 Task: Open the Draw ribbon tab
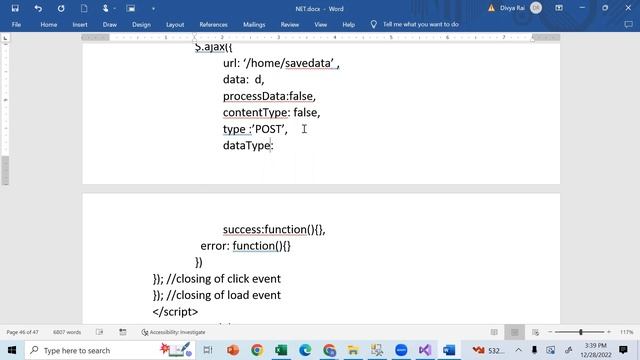[x=110, y=24]
